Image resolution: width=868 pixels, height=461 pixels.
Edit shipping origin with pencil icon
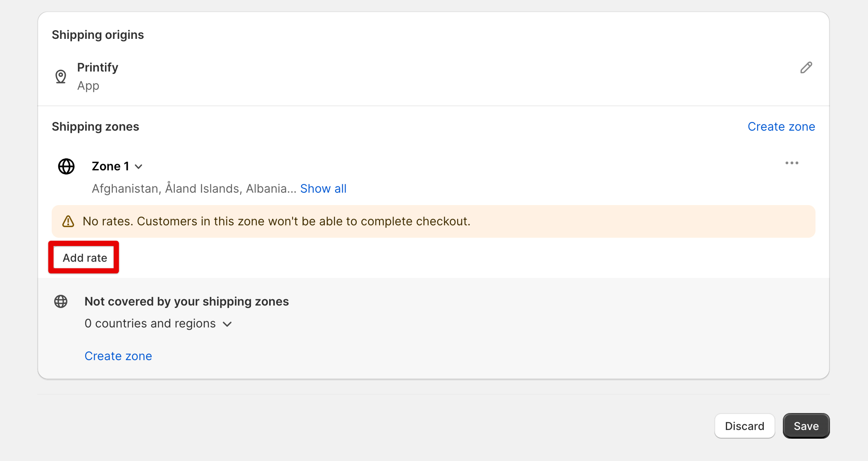click(806, 67)
